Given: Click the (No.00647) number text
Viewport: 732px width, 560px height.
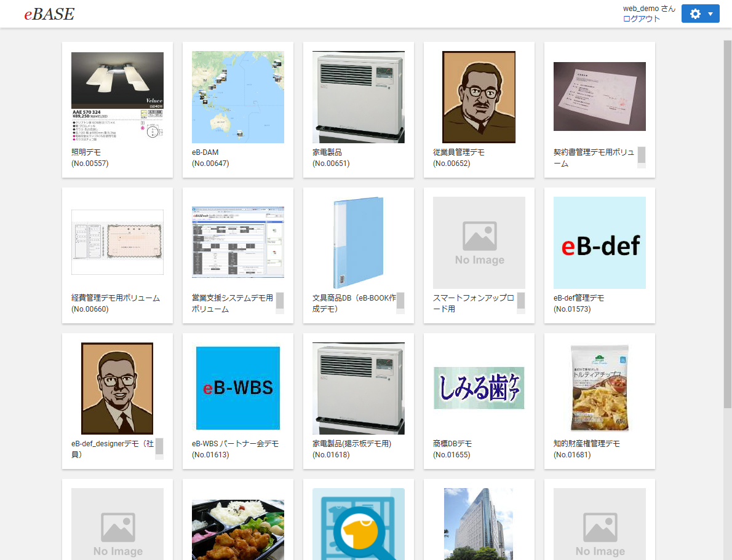Looking at the screenshot, I should [x=210, y=164].
